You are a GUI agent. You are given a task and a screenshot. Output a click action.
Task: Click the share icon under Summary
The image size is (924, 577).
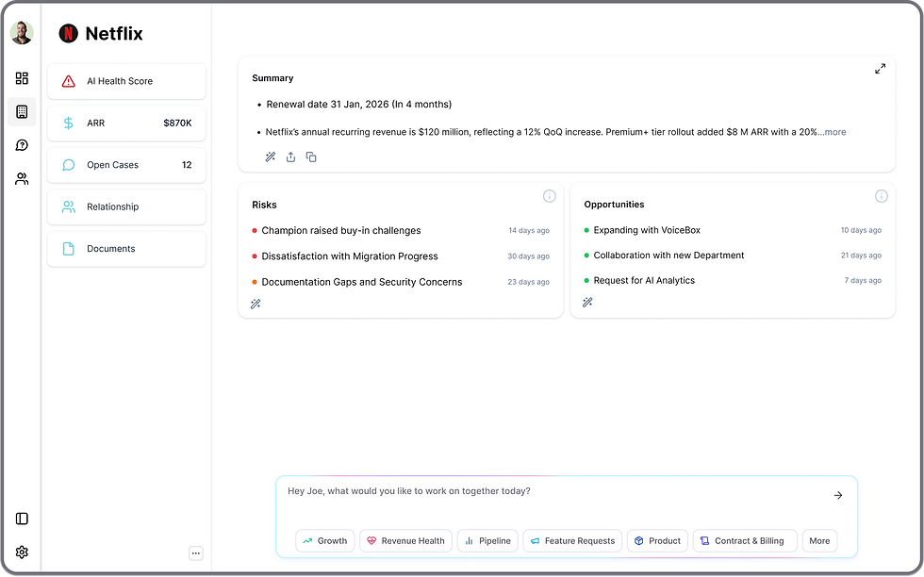coord(290,157)
